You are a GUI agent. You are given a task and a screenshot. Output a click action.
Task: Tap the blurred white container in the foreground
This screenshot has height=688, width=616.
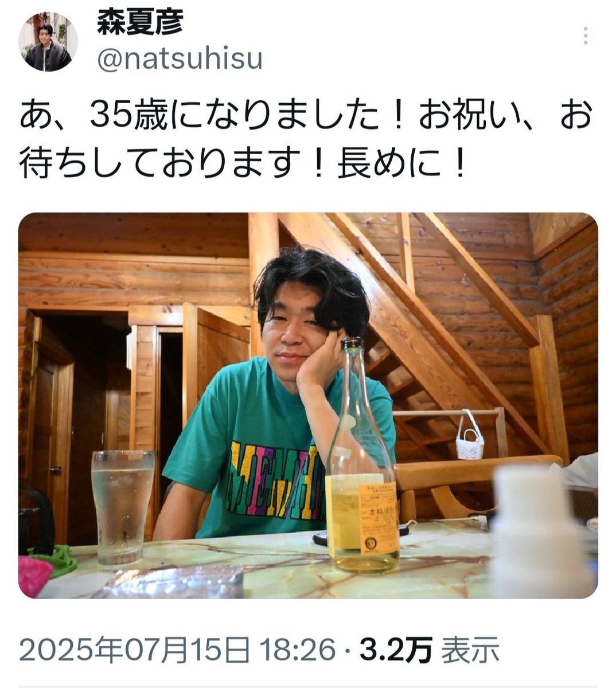coord(536,530)
